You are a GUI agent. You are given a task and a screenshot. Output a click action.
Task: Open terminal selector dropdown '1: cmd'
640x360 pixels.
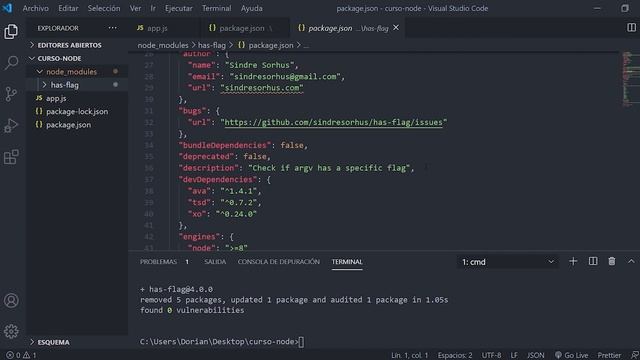(x=507, y=262)
